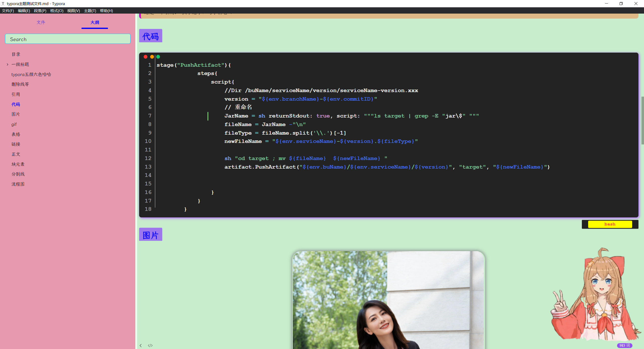
Task: Select 一级标题 outline entry
Action: 20,64
